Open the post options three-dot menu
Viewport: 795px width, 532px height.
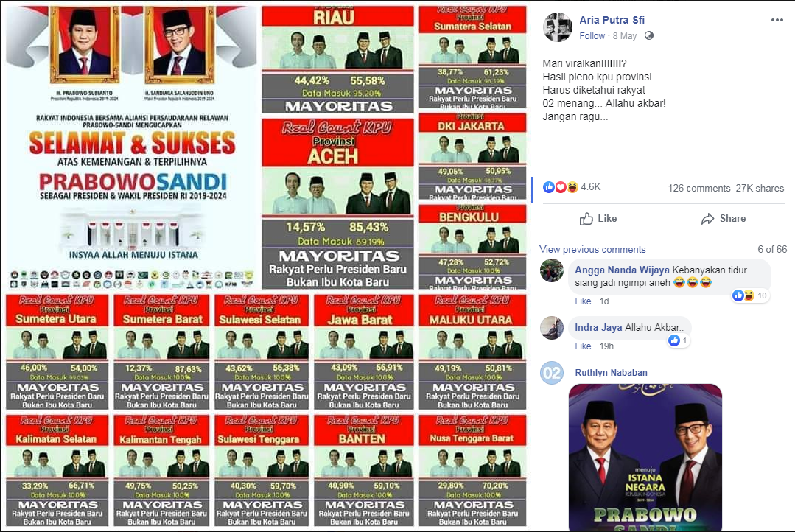point(777,20)
